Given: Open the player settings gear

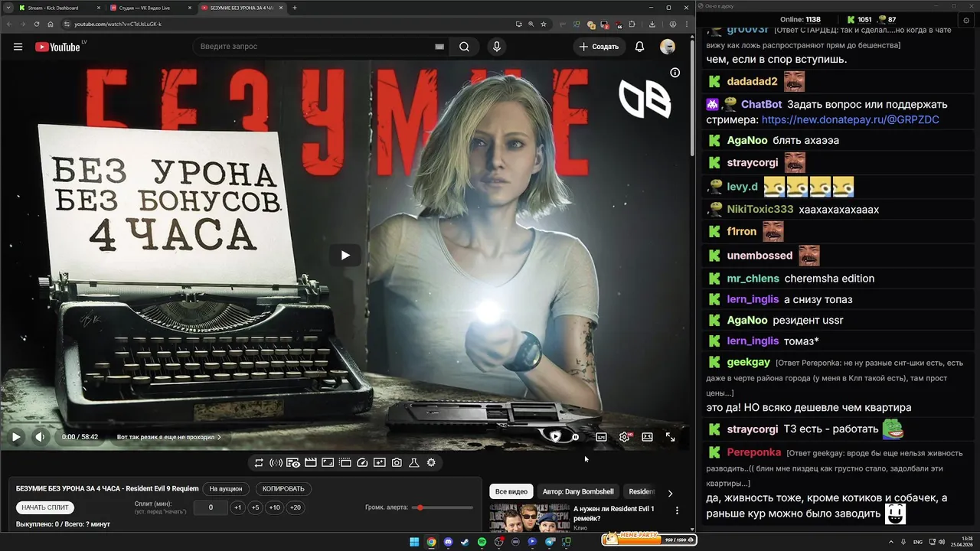Looking at the screenshot, I should point(625,437).
